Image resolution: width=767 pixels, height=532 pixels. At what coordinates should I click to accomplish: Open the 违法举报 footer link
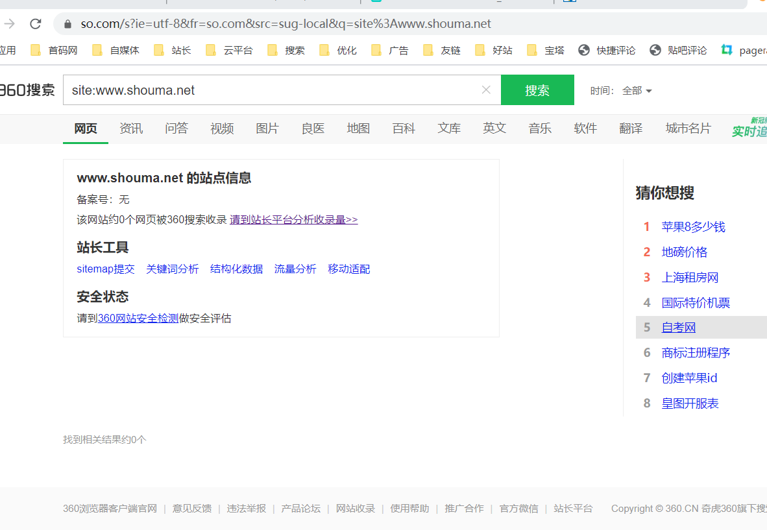pos(246,509)
